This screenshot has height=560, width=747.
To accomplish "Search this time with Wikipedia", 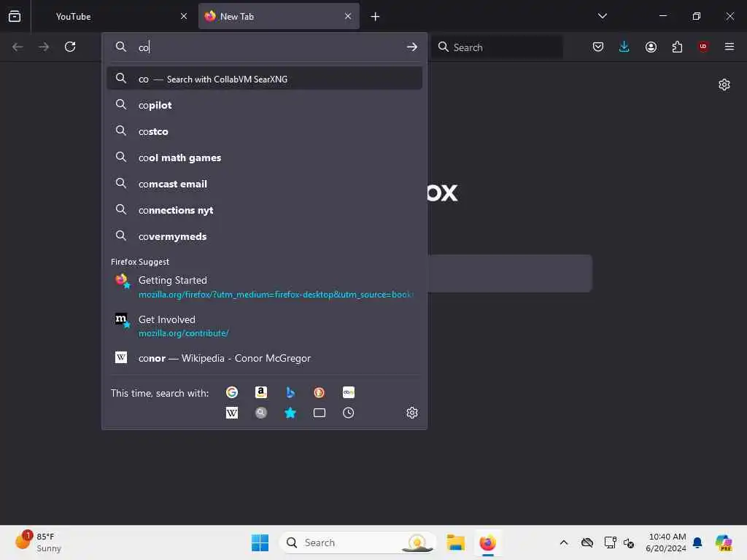I will (x=232, y=413).
